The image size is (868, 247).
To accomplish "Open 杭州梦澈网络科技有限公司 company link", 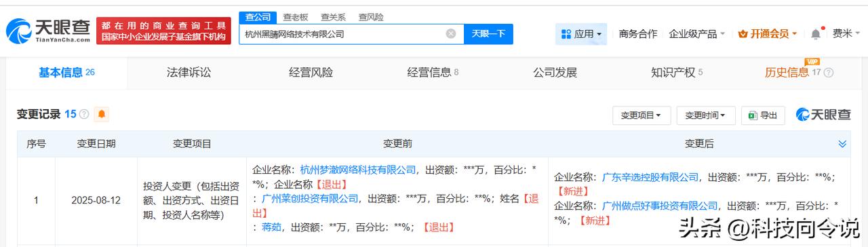I will [358, 170].
